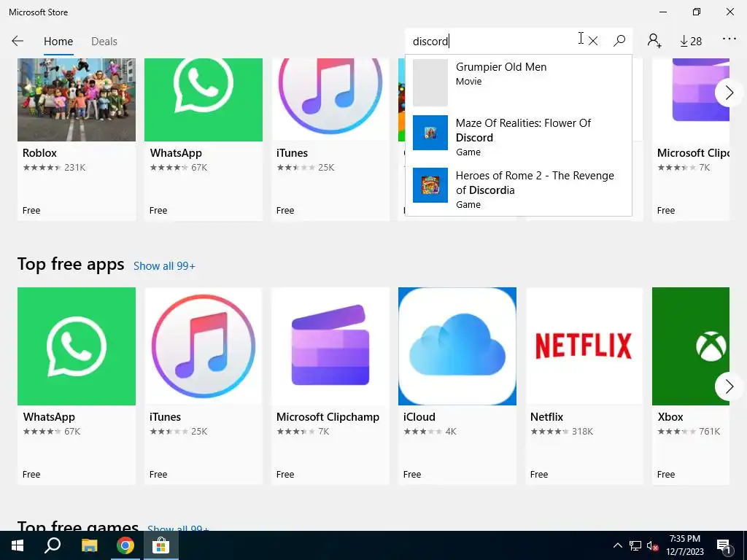
Task: Restore down the Microsoft Store window
Action: click(x=697, y=12)
